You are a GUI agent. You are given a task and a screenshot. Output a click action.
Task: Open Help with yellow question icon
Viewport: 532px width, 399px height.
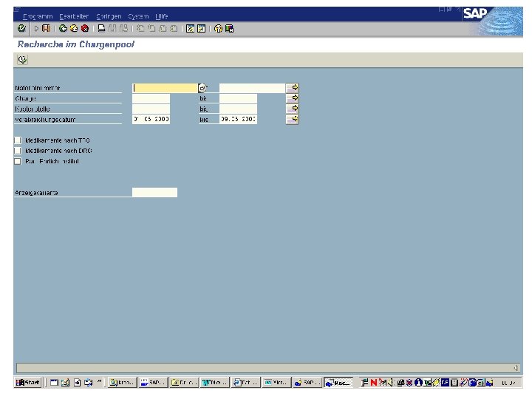218,29
